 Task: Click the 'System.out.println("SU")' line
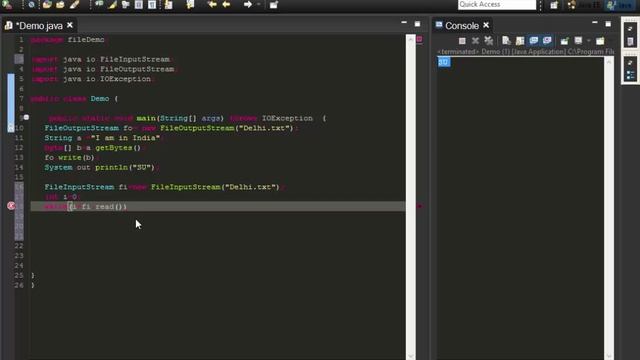[x=102, y=167]
